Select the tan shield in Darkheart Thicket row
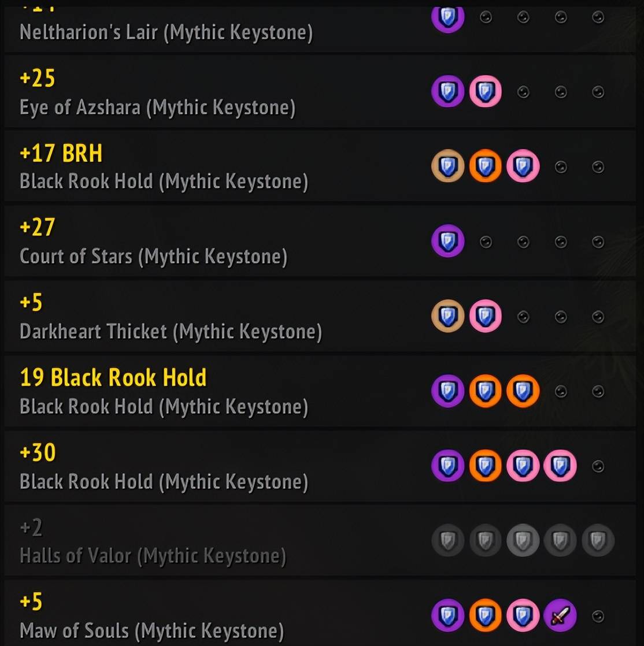 tap(447, 316)
